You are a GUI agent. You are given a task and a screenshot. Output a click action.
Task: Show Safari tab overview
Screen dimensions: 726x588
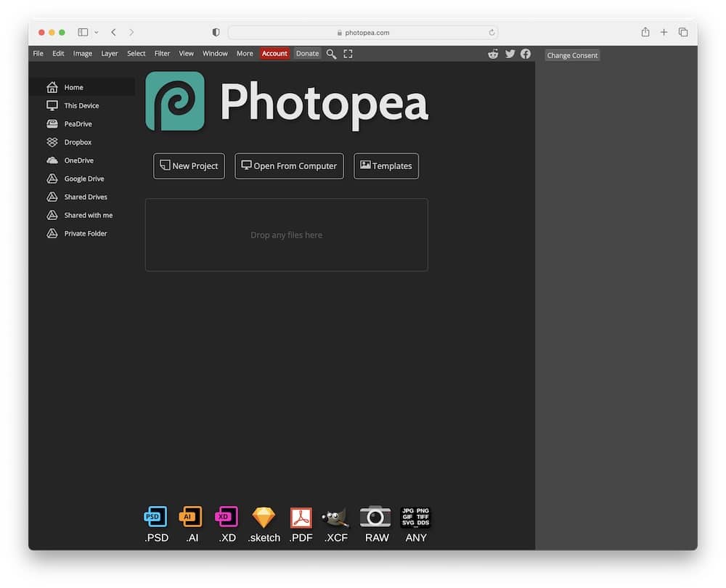pyautogui.click(x=683, y=32)
